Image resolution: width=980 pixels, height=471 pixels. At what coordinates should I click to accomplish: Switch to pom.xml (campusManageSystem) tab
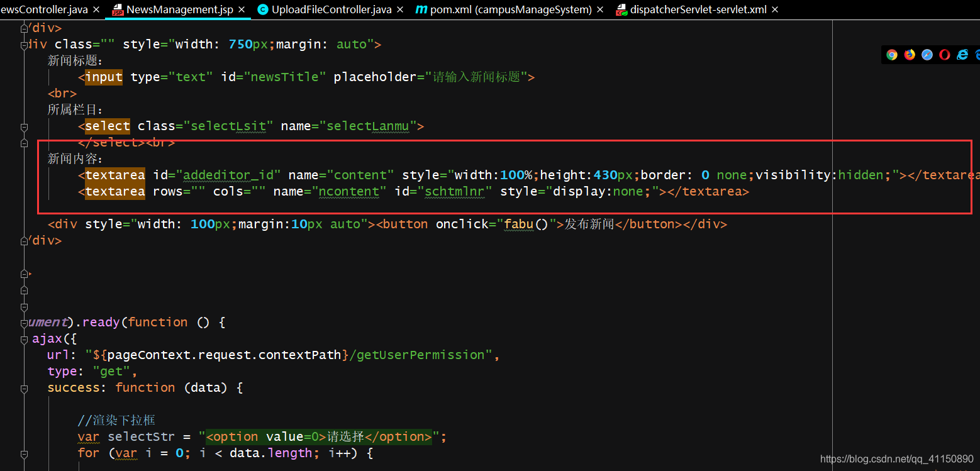point(511,9)
